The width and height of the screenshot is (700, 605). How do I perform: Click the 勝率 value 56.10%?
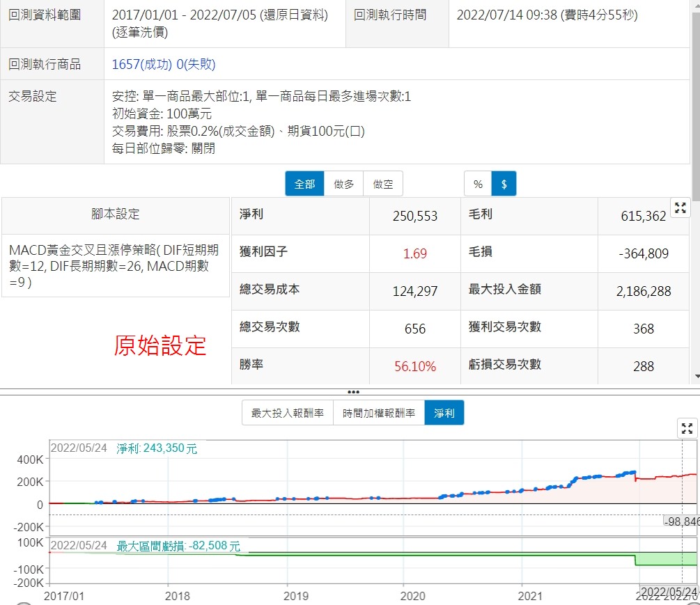tap(415, 366)
